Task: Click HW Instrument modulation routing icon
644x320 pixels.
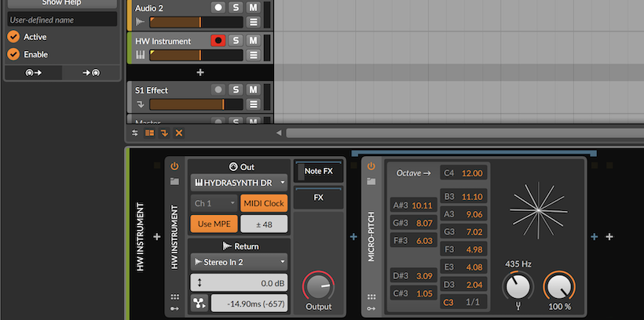Action: pos(174,309)
